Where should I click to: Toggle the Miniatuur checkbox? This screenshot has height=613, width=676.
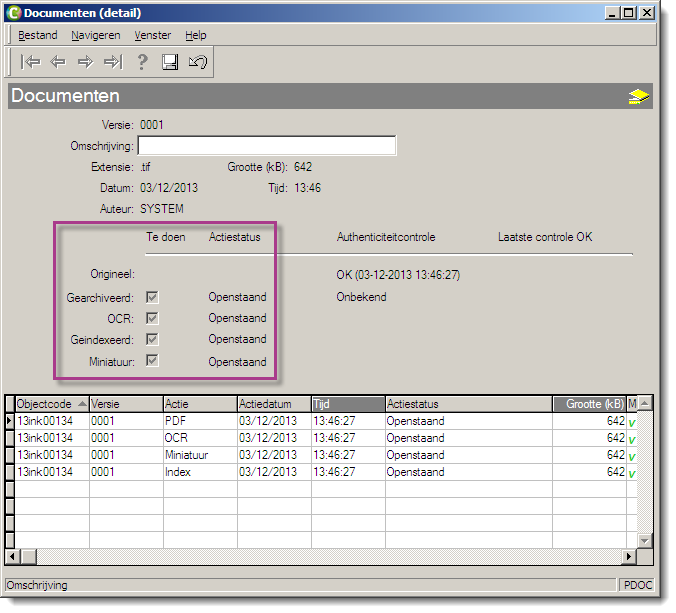[x=152, y=361]
